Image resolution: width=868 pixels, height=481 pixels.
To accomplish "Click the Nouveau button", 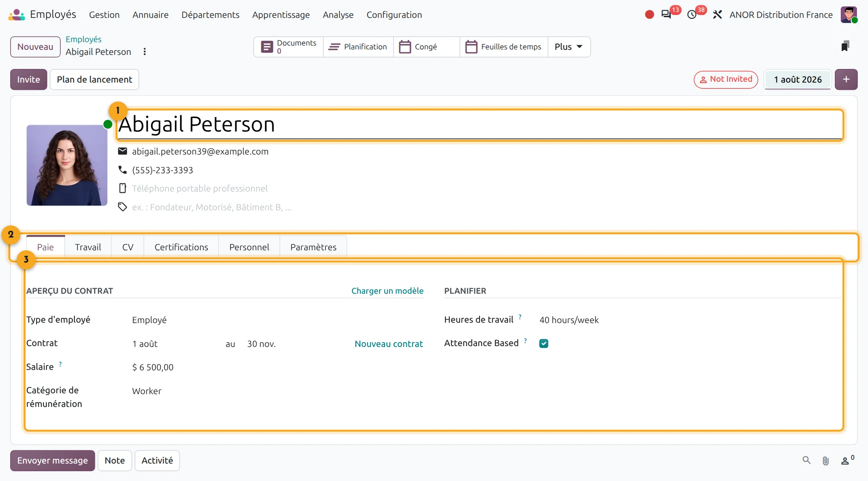I will coord(35,47).
